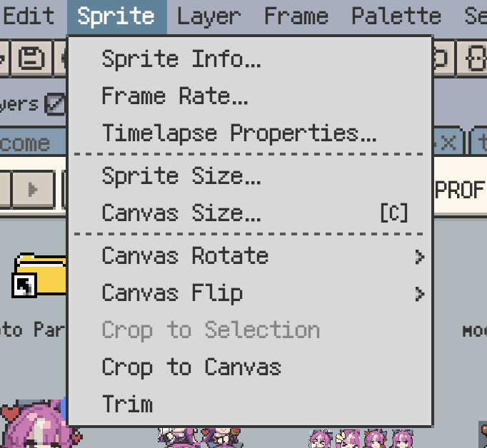Screen dimensions: 487x448
Task: Select Trim from the Sprite menu
Action: (127, 404)
